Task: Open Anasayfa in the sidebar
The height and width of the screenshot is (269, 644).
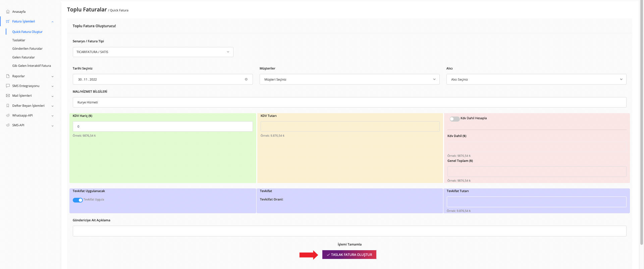Action: (x=19, y=12)
